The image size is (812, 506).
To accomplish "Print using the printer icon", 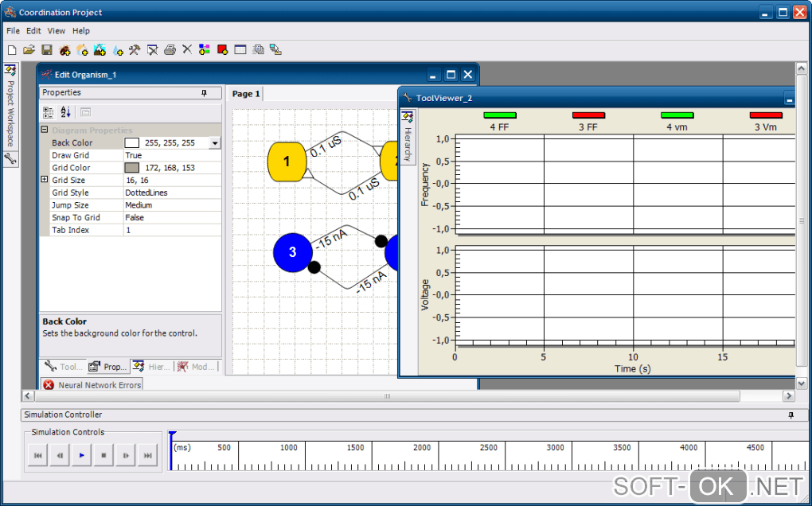I will [170, 50].
